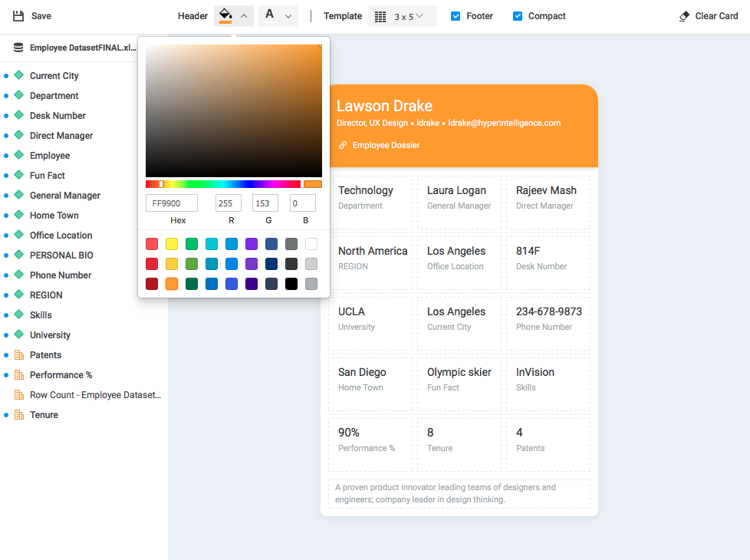Click the grid icon in the Template selector

point(380,15)
